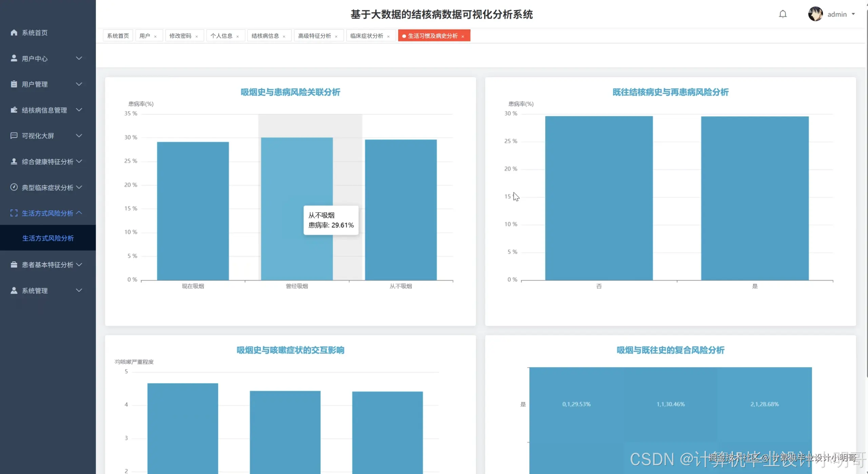Open the 生活方式风险分析 submenu item

tap(48, 238)
